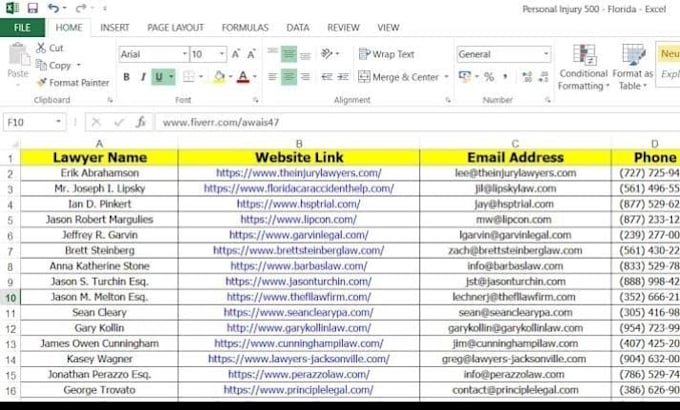This screenshot has width=680, height=410.
Task: Open the Fill Color dropdown arrow
Action: pos(230,77)
